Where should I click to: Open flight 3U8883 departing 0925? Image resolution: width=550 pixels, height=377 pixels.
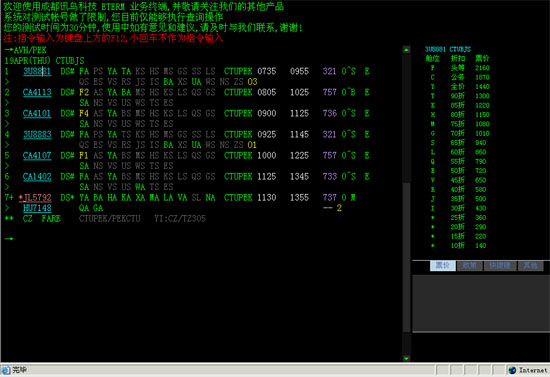tap(37, 135)
